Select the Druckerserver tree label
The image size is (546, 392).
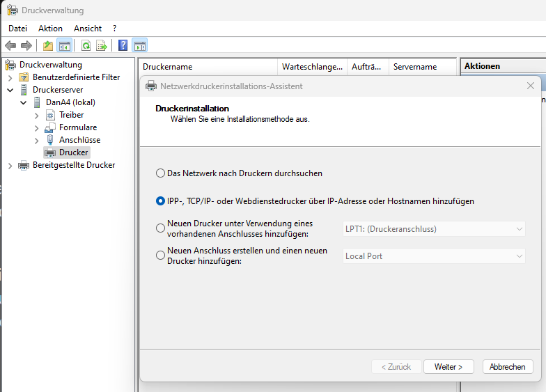click(x=58, y=90)
